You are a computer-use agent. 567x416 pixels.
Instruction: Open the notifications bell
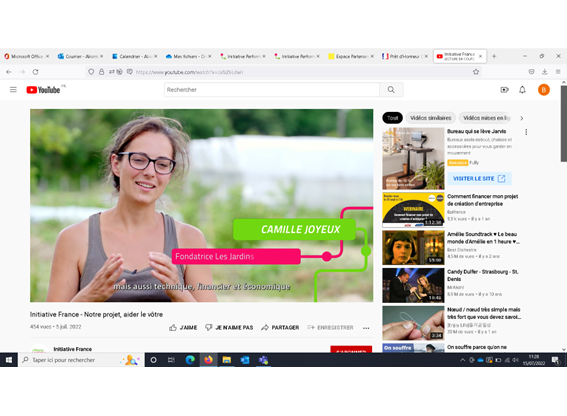click(x=523, y=90)
